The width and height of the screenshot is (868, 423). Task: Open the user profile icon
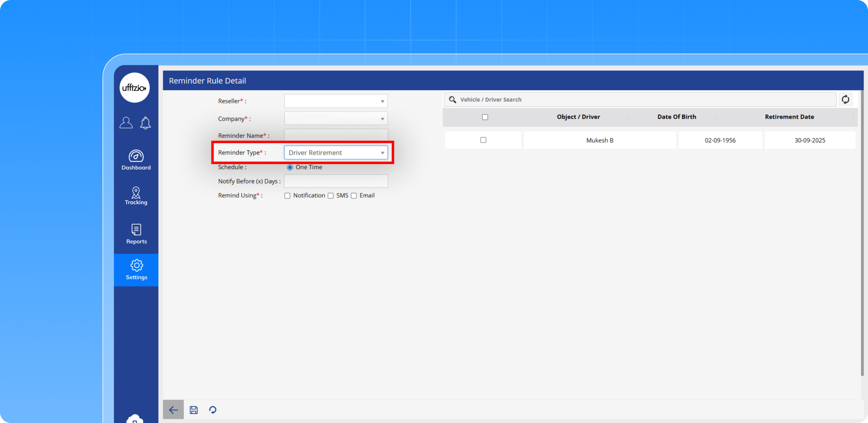(126, 123)
